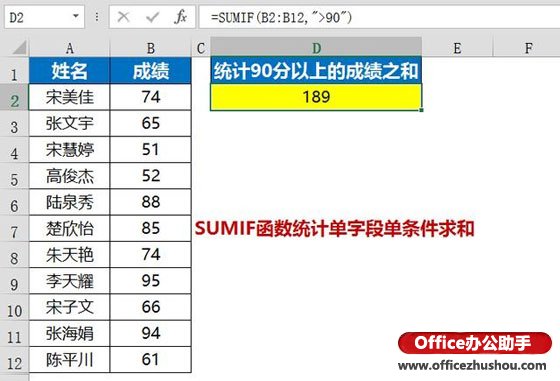Select row 3 header

(14, 124)
